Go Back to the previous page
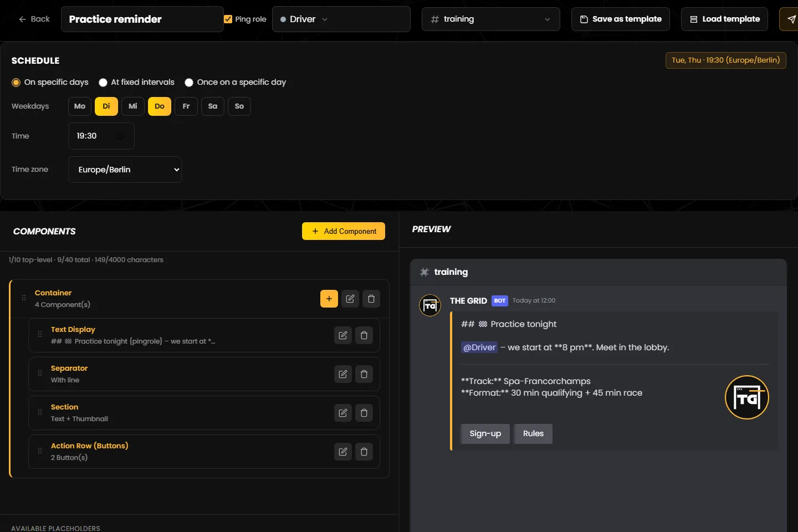 coord(34,19)
